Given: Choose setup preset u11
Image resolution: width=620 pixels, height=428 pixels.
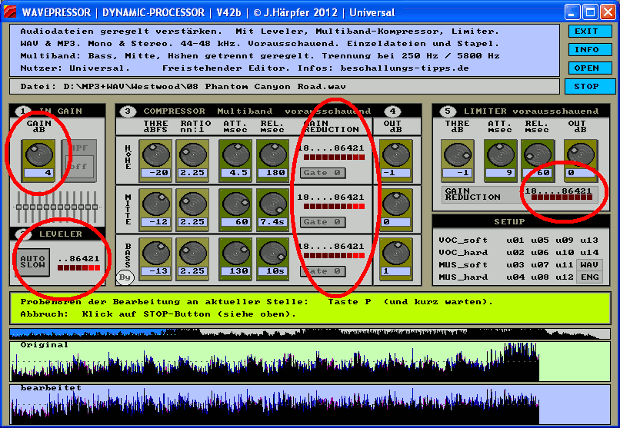Looking at the screenshot, I should 564,265.
